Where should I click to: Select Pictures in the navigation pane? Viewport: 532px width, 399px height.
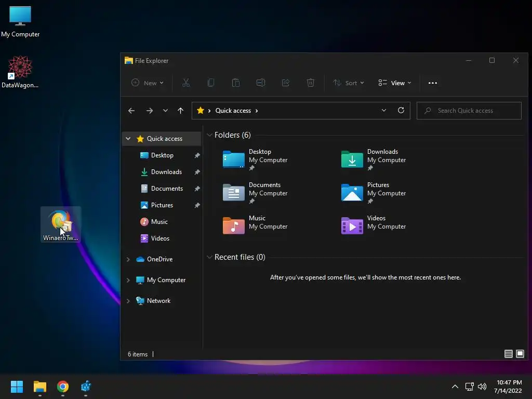[162, 205]
